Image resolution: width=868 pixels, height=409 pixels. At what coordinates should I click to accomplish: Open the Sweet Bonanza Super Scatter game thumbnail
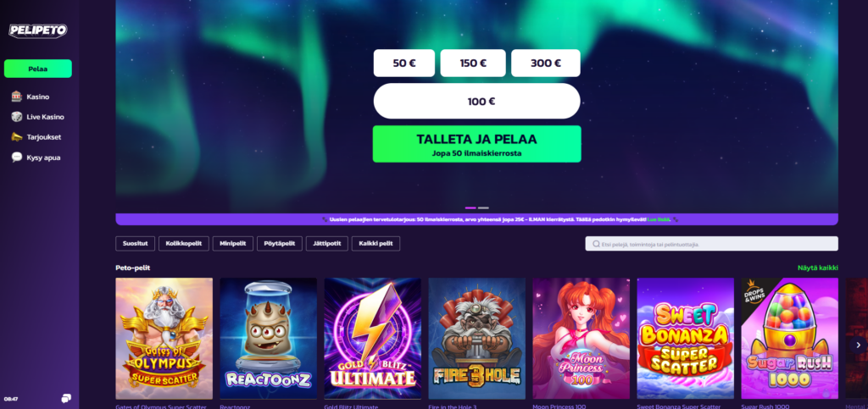(x=685, y=338)
